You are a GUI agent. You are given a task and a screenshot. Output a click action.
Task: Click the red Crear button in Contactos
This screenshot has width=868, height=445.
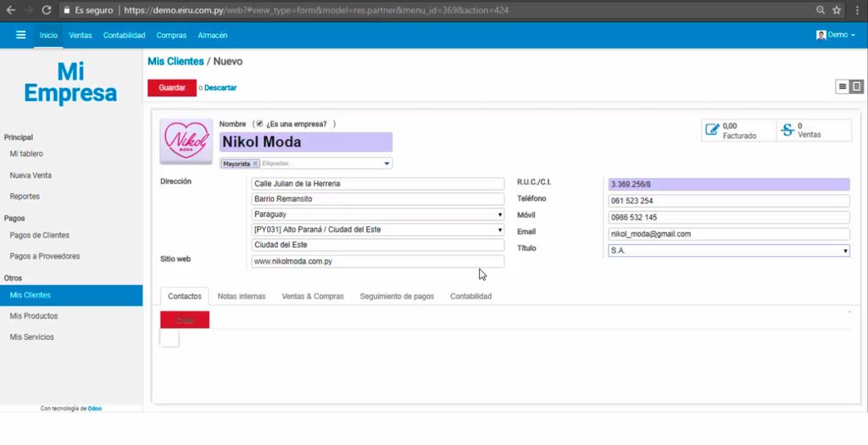(185, 320)
